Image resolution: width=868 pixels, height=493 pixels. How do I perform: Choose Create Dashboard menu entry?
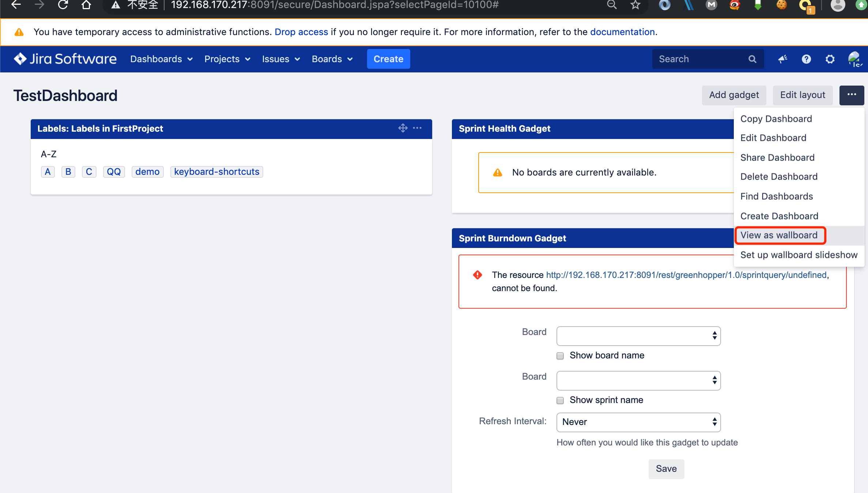pyautogui.click(x=799, y=216)
